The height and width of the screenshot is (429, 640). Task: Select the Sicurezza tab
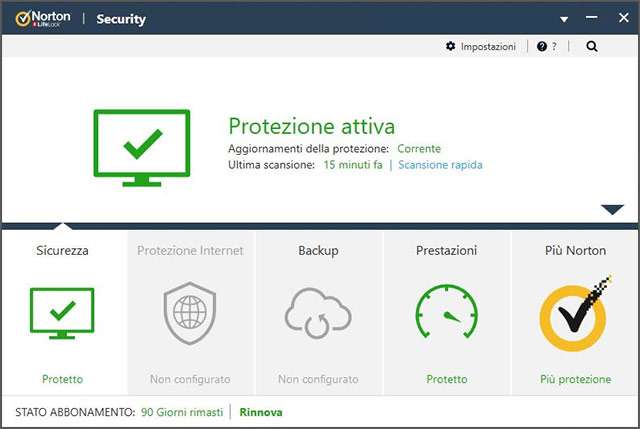tap(62, 250)
